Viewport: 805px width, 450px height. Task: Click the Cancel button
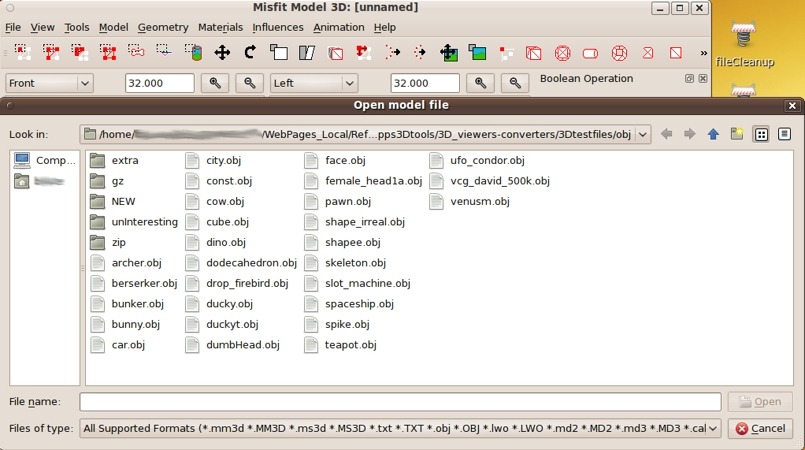pos(760,428)
